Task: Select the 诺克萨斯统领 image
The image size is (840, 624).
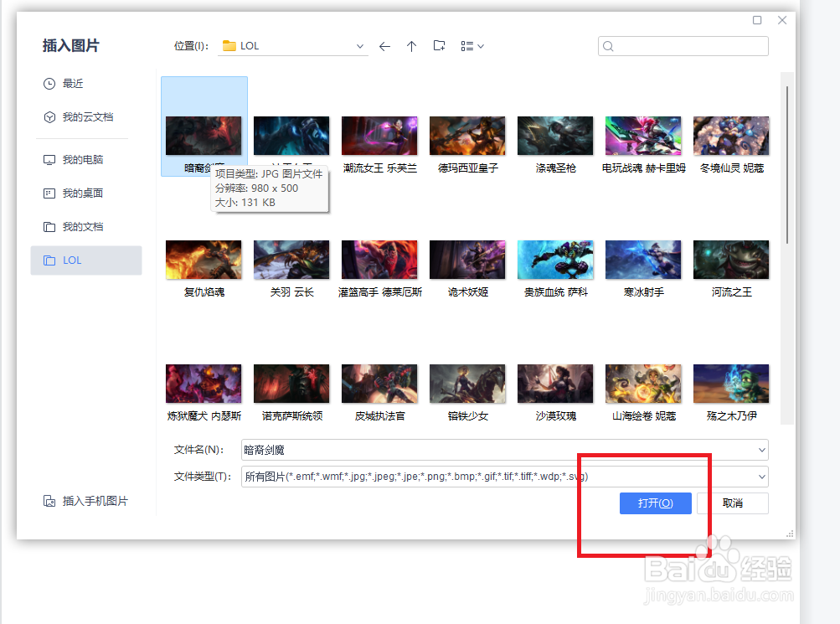Action: 291,384
